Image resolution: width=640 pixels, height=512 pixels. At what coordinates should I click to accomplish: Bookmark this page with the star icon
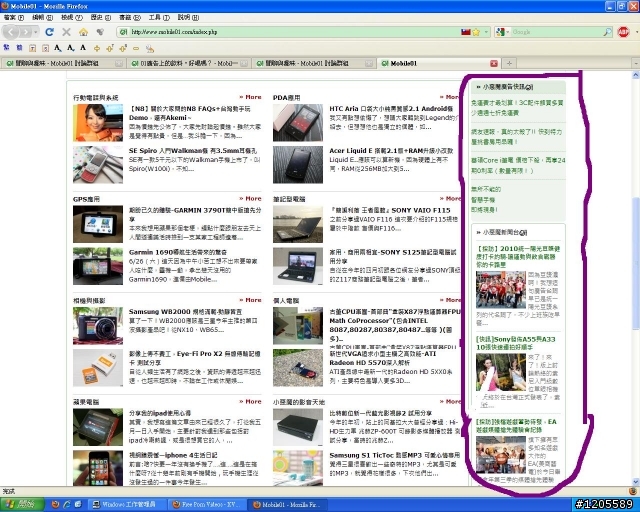pyautogui.click(x=476, y=32)
